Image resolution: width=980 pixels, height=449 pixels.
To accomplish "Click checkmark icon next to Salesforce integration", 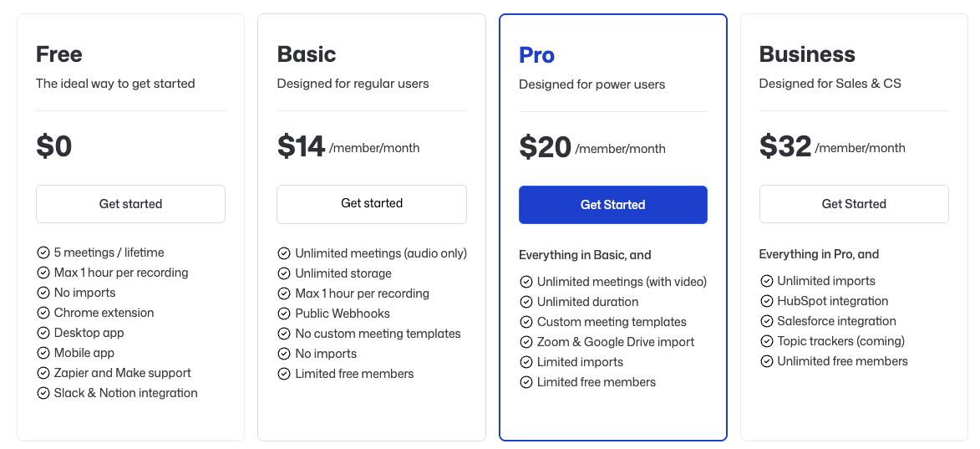I will [767, 321].
